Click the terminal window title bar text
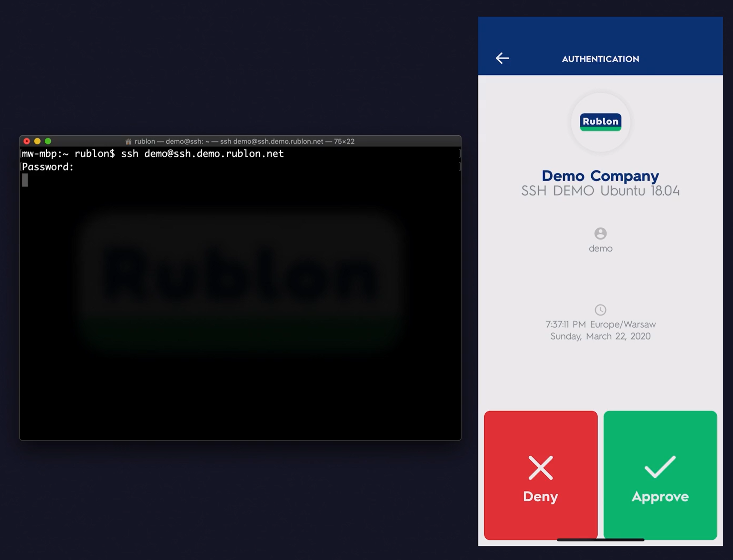Image resolution: width=733 pixels, height=560 pixels. 244,141
